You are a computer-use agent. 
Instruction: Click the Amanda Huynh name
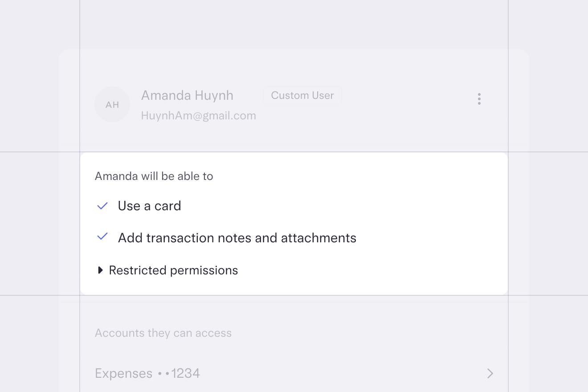[x=187, y=95]
